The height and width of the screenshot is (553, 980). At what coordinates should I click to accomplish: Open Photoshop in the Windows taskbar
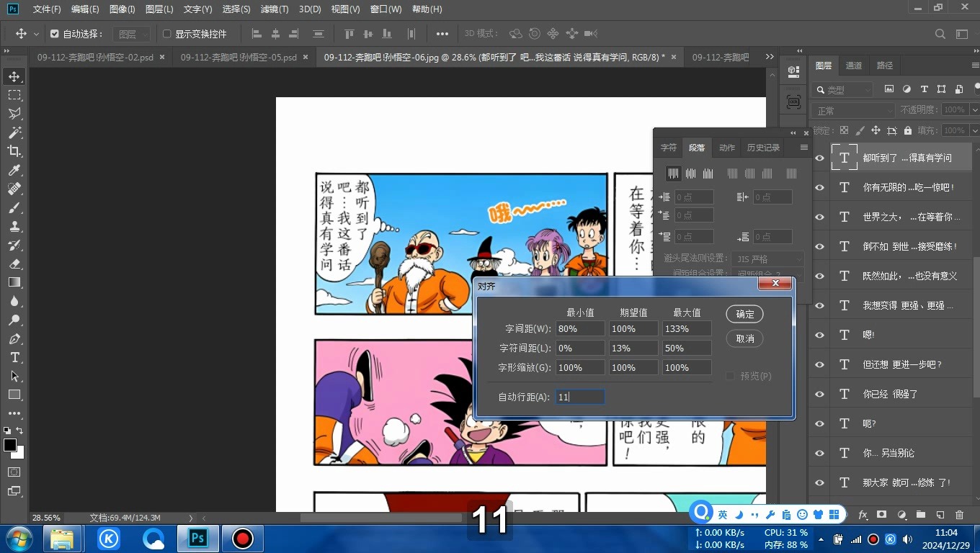click(x=198, y=538)
